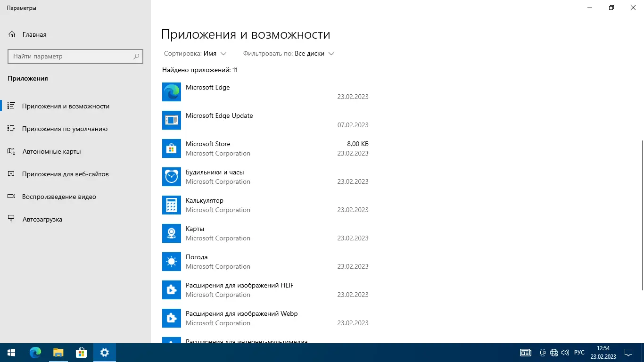Open Воспроизведение видео section
The height and width of the screenshot is (362, 644).
[x=75, y=197]
